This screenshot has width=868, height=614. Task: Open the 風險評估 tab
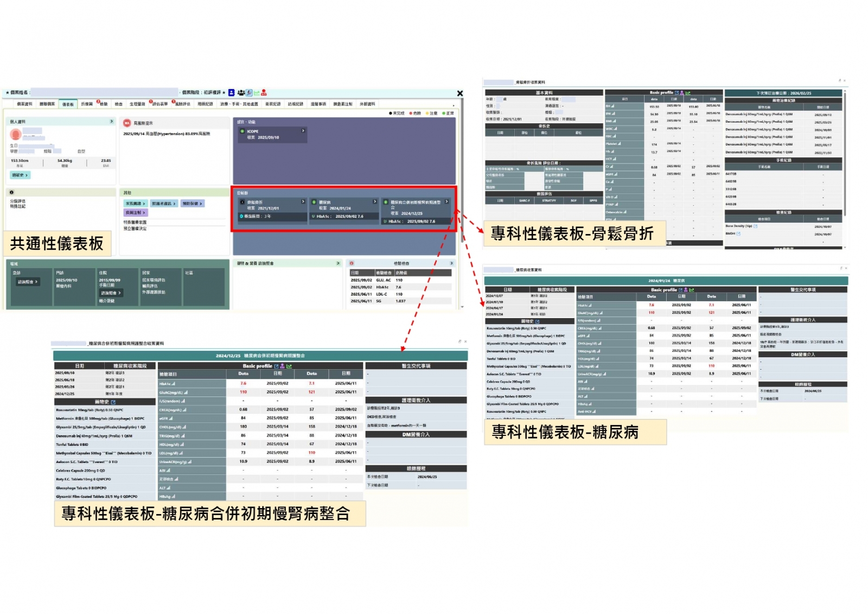click(182, 104)
